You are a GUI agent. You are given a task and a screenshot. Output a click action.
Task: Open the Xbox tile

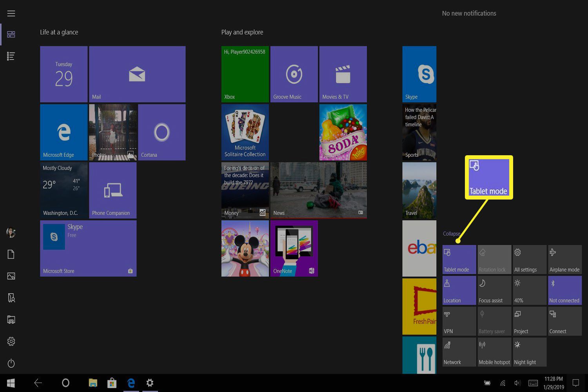(245, 74)
